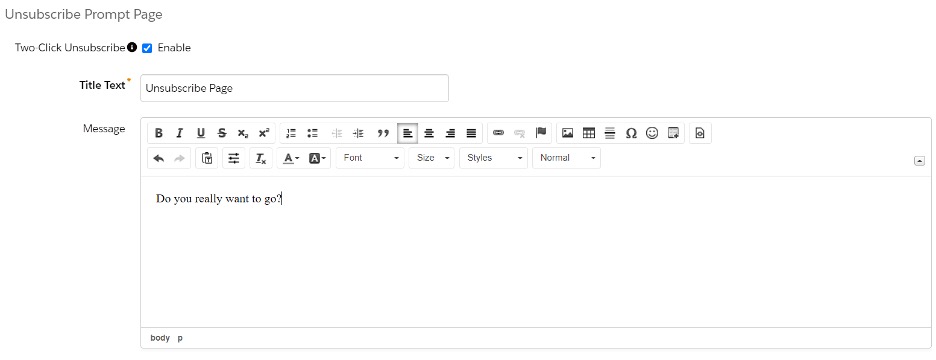Undo the last edit
This screenshot has height=360, width=936.
(159, 158)
